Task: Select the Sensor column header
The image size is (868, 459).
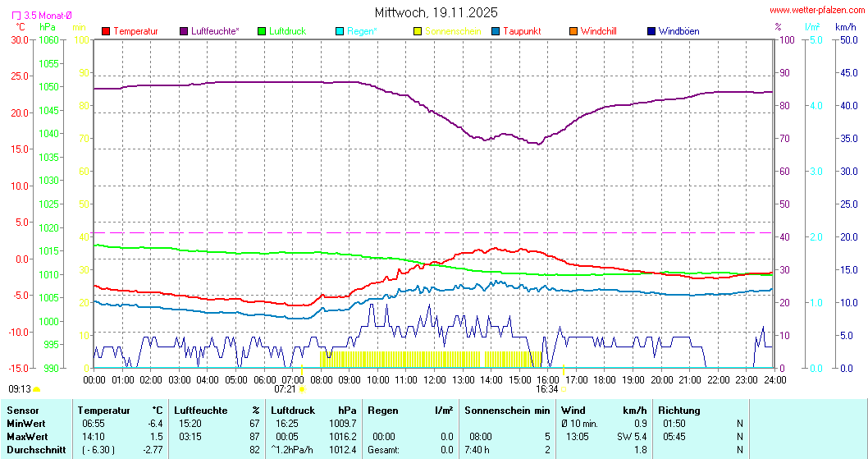Action: tap(22, 411)
